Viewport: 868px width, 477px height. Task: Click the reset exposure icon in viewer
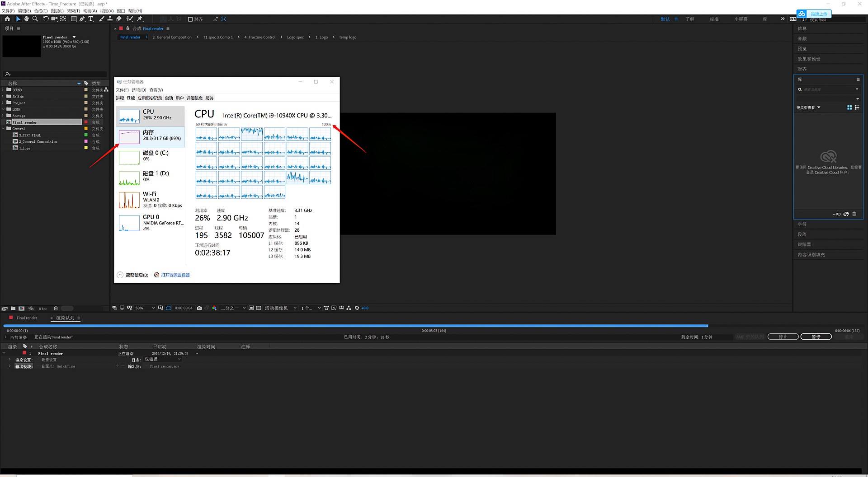point(357,308)
